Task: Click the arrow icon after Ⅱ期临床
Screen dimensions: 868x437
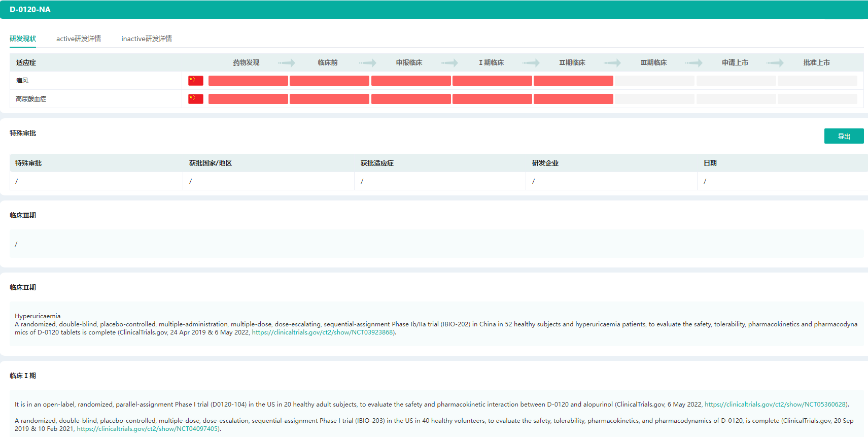Action: pos(612,63)
